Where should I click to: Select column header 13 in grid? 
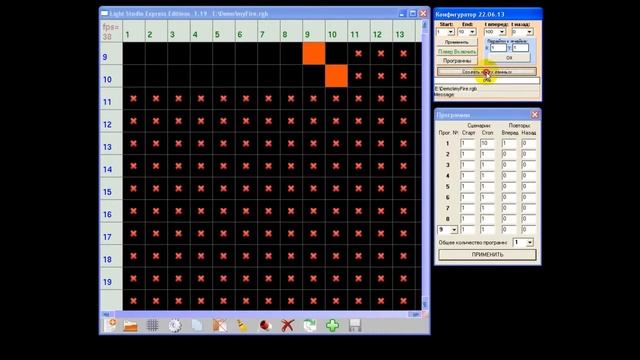click(x=404, y=31)
